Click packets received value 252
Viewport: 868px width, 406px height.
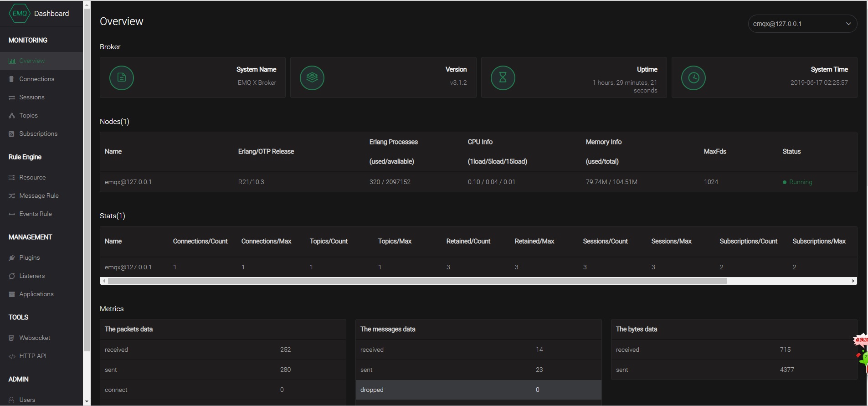[285, 349]
